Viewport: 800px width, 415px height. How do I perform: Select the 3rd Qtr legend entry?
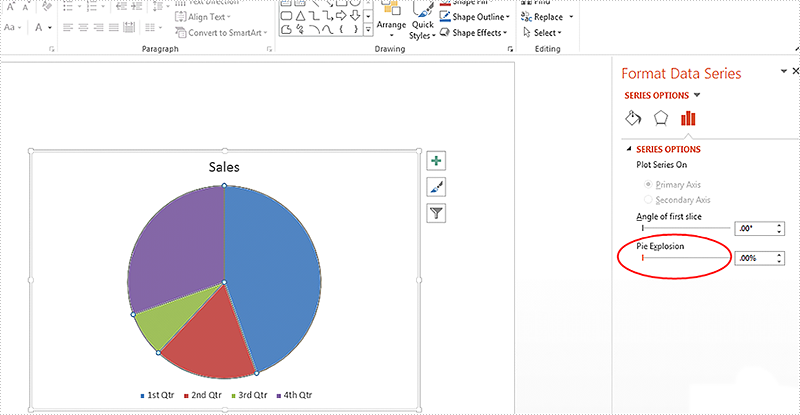(x=249, y=395)
